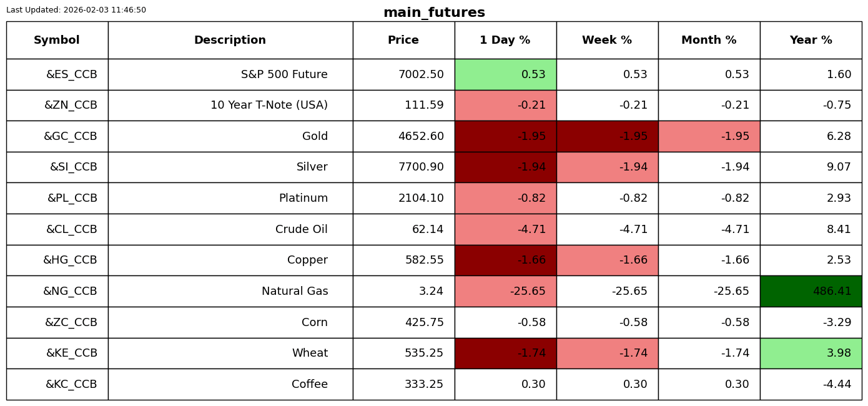Click the Silver price 7700.90 cell
The width and height of the screenshot is (868, 406).
[x=421, y=167]
